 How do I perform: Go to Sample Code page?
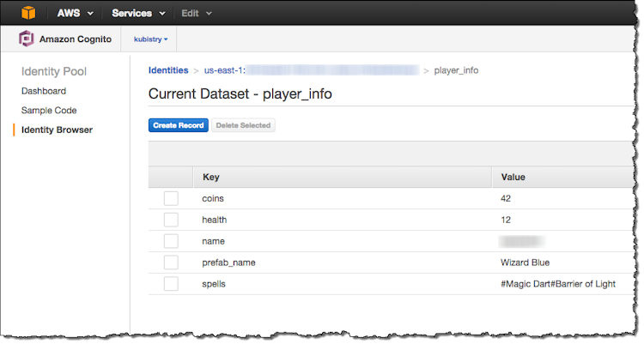pyautogui.click(x=49, y=111)
